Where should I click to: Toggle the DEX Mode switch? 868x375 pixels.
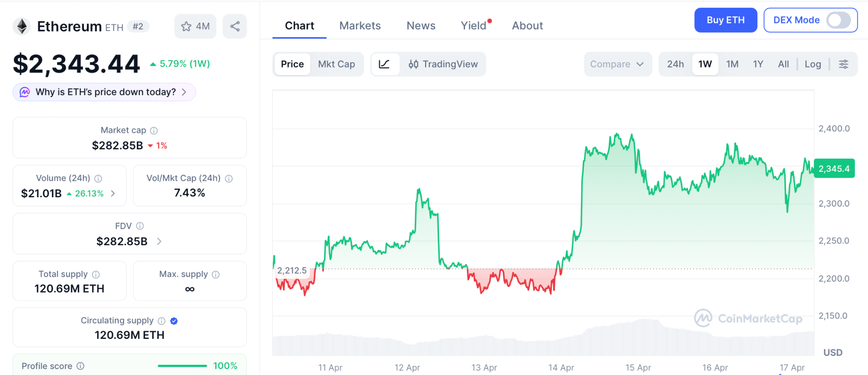point(838,20)
